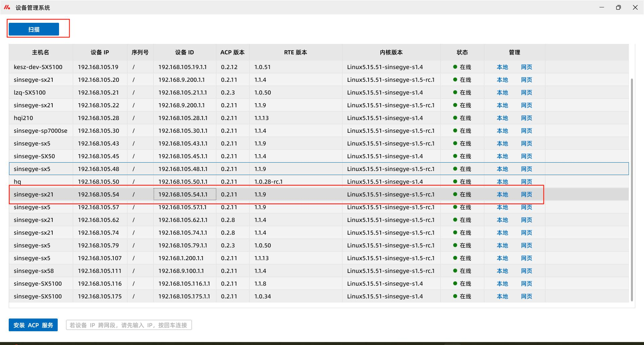Open 本地 link for device 192.168.105.20

[x=502, y=80]
